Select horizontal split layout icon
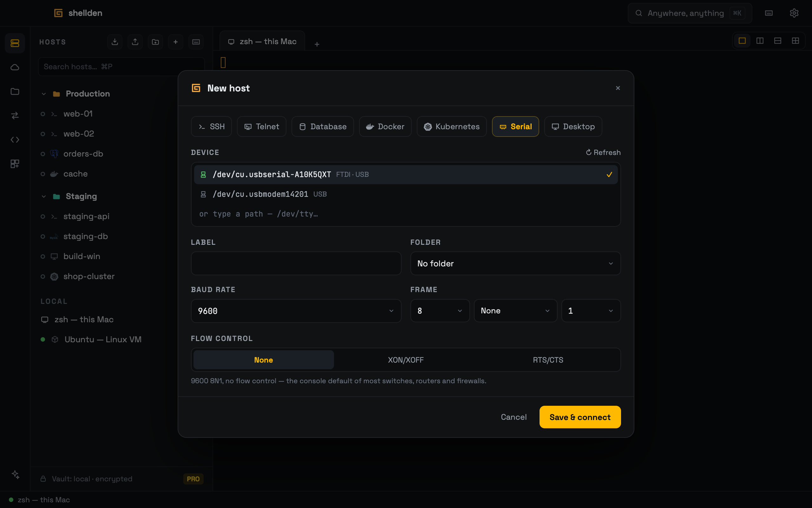This screenshot has height=508, width=812. click(778, 41)
